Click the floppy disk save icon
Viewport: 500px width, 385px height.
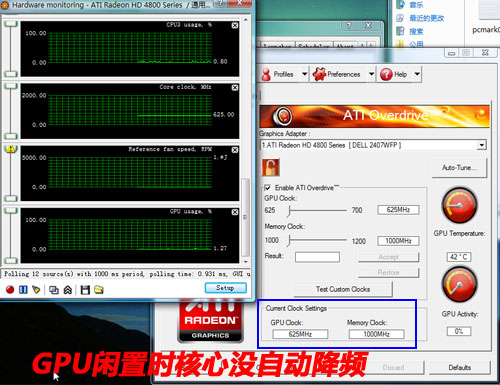[85, 290]
